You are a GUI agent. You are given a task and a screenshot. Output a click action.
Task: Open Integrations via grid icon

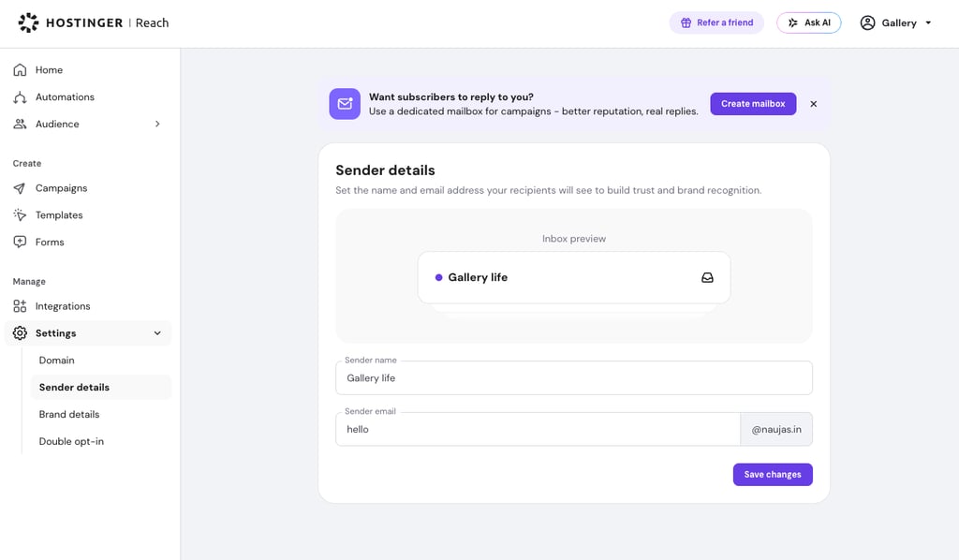pos(20,306)
